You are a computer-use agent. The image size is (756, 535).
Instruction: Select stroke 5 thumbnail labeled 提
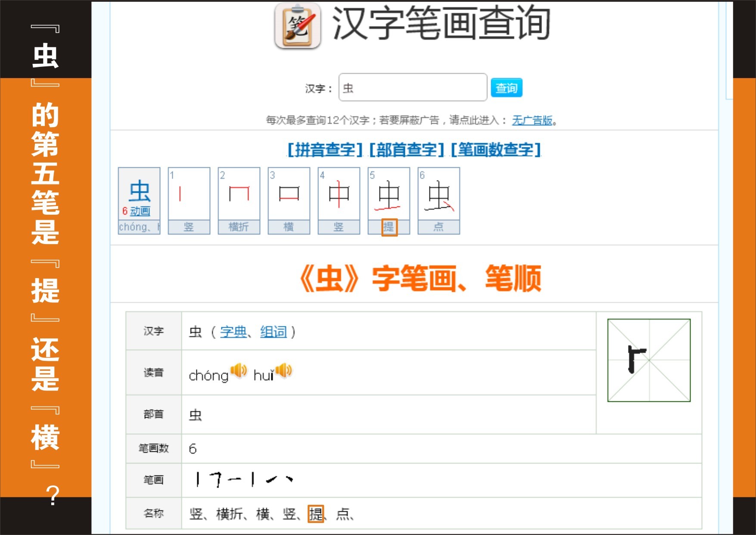click(389, 200)
